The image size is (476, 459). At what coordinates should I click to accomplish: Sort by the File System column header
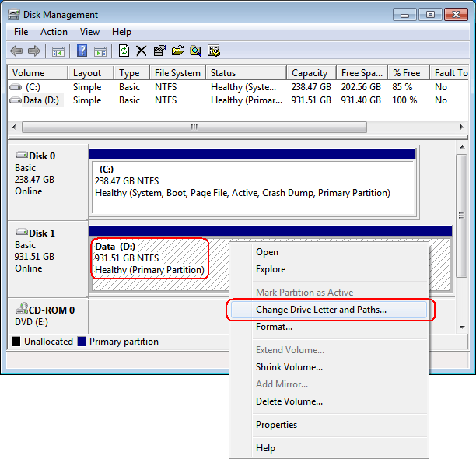(x=177, y=73)
